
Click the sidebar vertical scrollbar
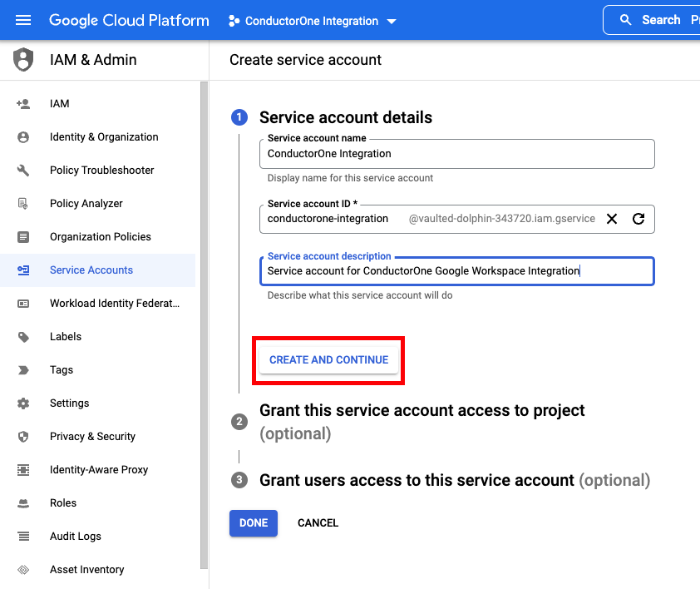[204, 325]
